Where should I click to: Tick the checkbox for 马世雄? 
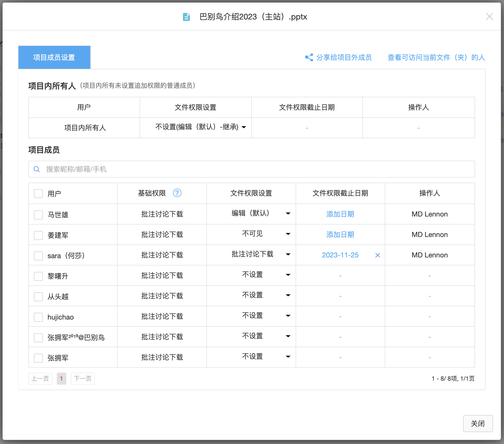[x=38, y=215]
